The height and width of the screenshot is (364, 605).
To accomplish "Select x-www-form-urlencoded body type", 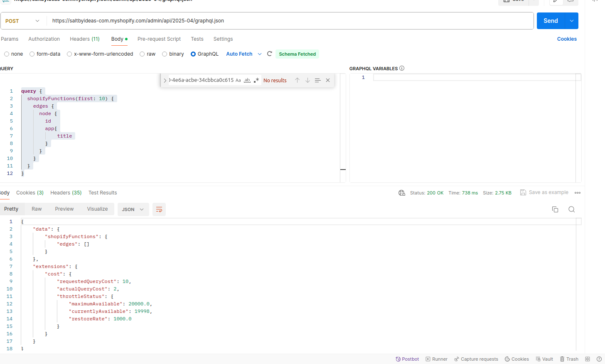I will (x=69, y=54).
